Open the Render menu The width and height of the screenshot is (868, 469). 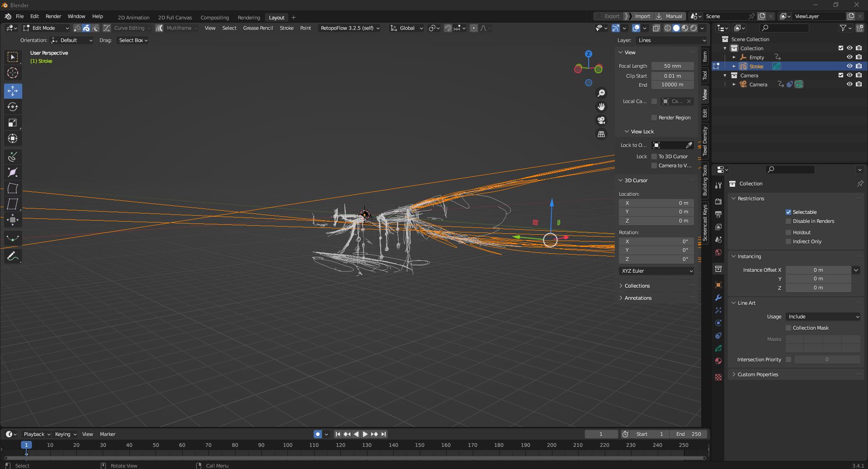pos(53,16)
